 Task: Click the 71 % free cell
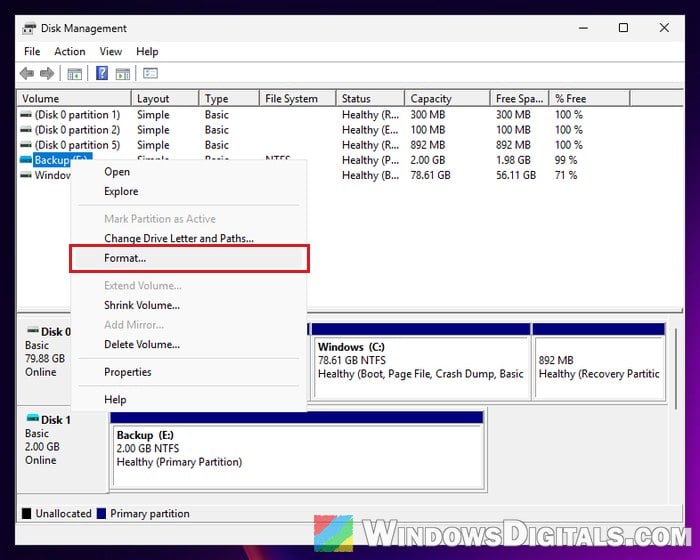click(x=566, y=175)
